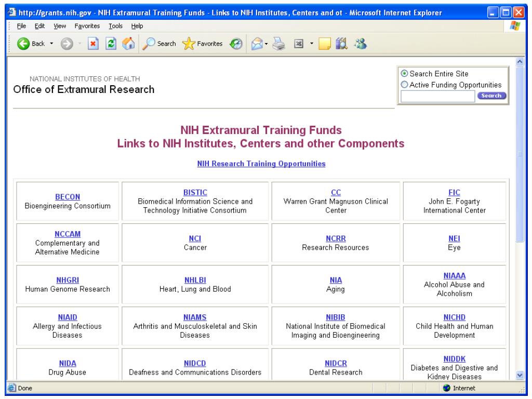Print the page with the printer icon
This screenshot has height=399, width=532.
279,44
